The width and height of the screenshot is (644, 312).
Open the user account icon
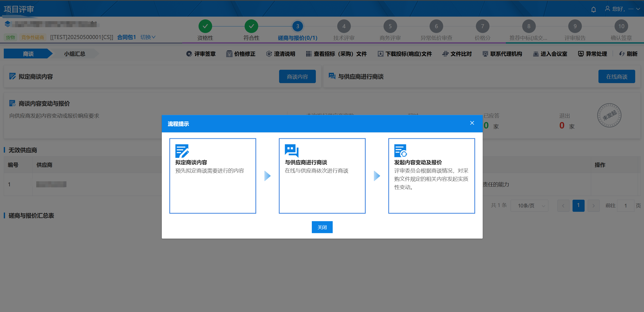(x=607, y=9)
